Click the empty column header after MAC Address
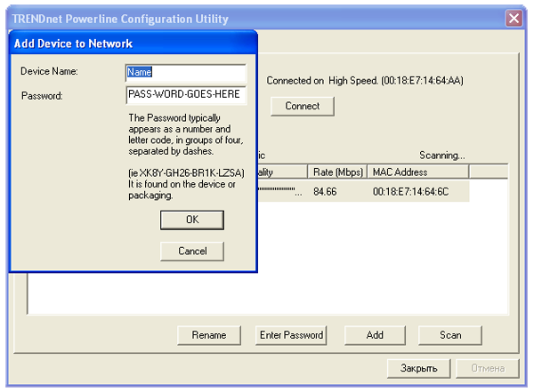Screen dimensions: 534x392 tap(488, 172)
